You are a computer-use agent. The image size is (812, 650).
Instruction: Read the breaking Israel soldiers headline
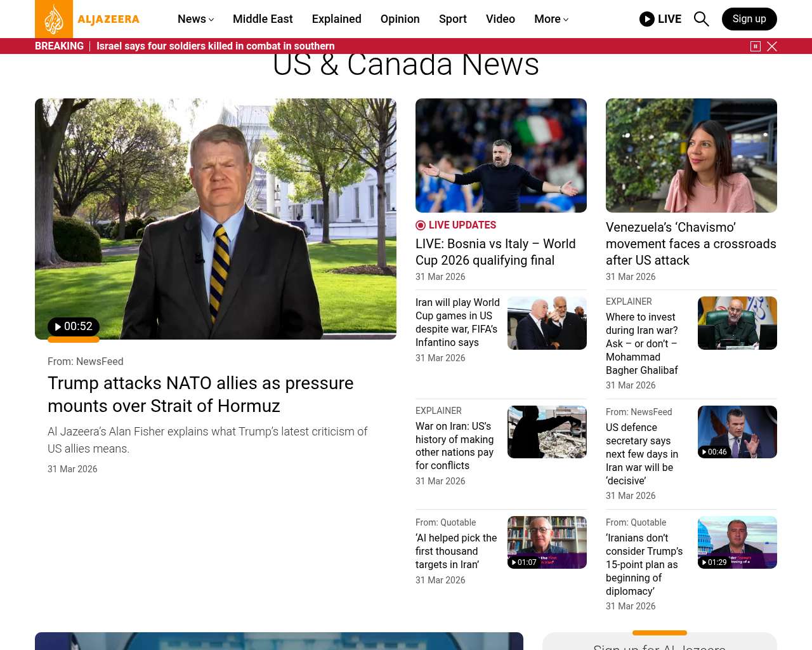[x=215, y=46]
